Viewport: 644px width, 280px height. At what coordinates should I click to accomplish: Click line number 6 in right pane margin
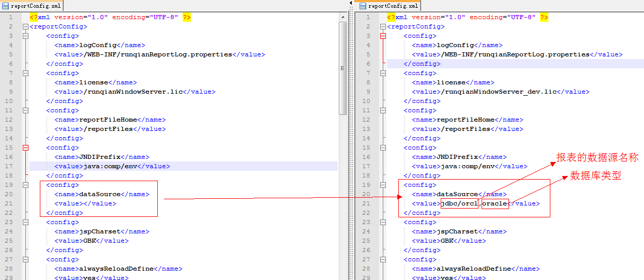pos(368,64)
